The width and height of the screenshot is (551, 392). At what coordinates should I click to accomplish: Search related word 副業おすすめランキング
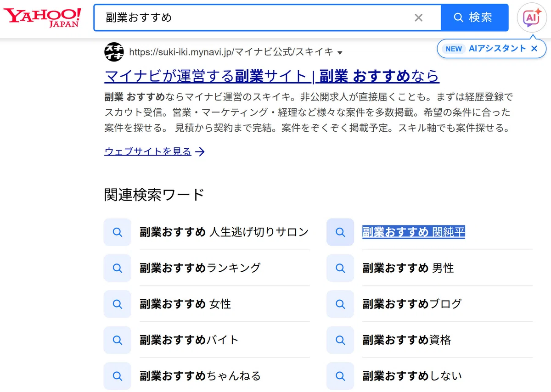[x=200, y=268]
